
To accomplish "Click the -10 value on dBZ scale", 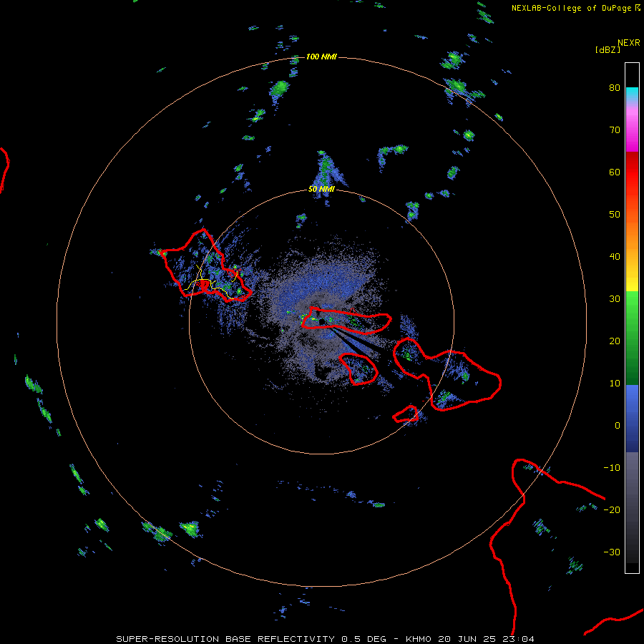I will click(x=612, y=468).
